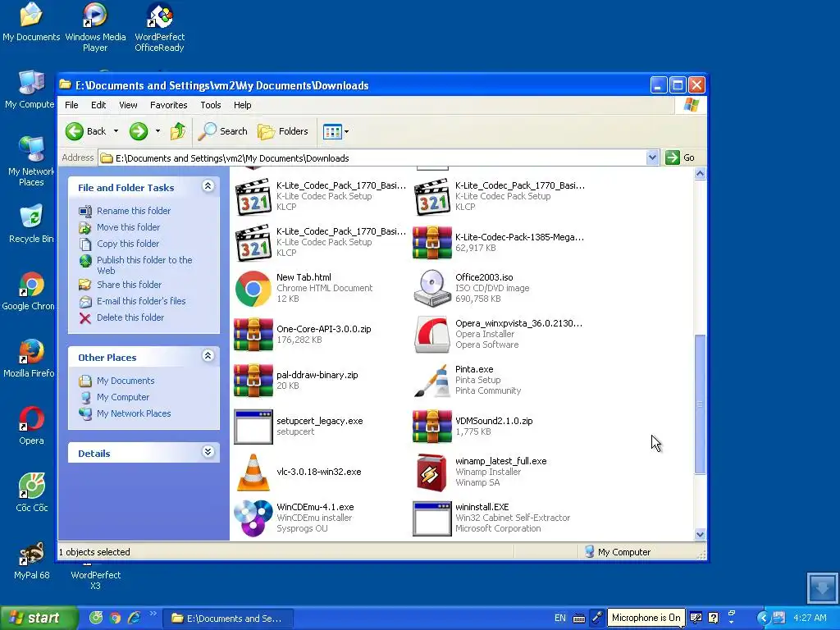
Task: Click the taskbar E:\Documents and Se... button
Action: pyautogui.click(x=228, y=619)
